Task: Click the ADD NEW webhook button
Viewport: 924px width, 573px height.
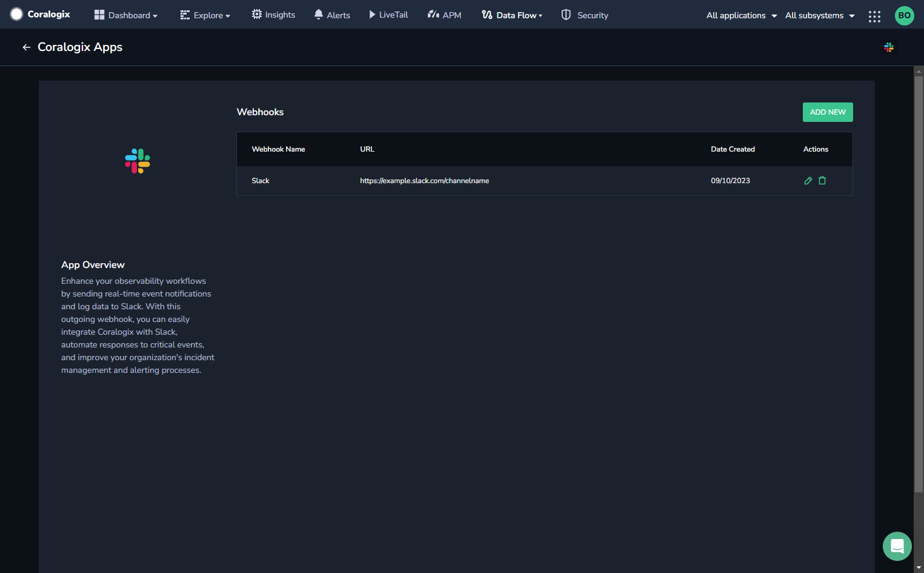Action: point(828,112)
